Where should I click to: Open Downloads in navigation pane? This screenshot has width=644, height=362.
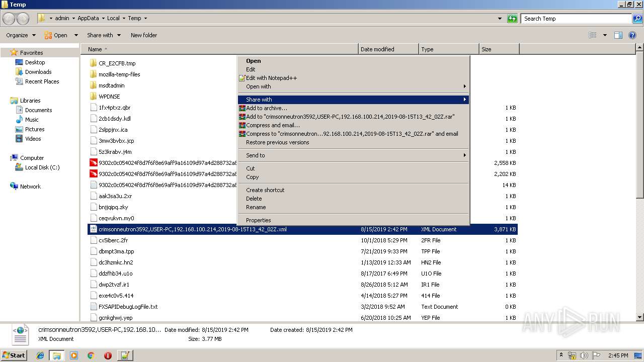tap(38, 72)
